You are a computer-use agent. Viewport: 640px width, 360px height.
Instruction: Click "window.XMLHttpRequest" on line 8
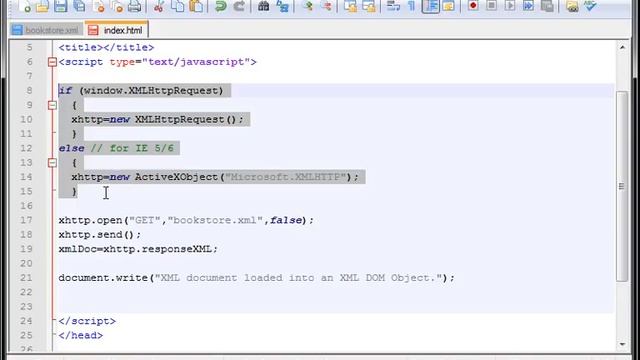151,91
